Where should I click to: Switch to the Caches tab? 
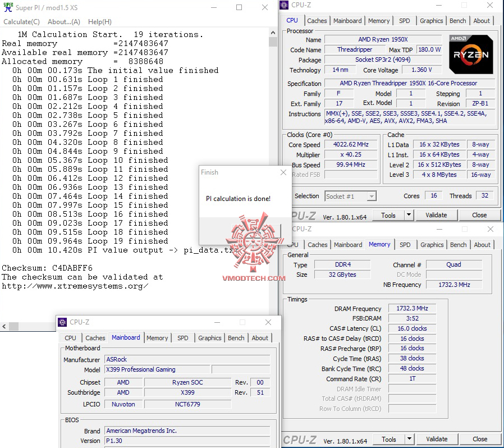(x=317, y=20)
